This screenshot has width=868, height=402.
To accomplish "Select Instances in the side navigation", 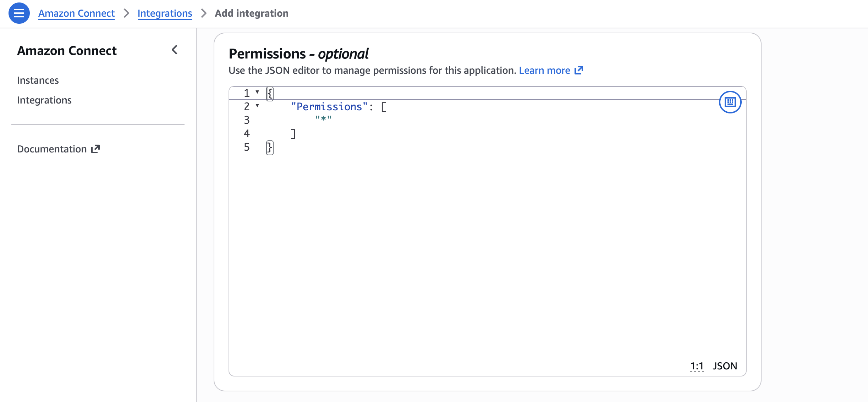I will coord(38,80).
